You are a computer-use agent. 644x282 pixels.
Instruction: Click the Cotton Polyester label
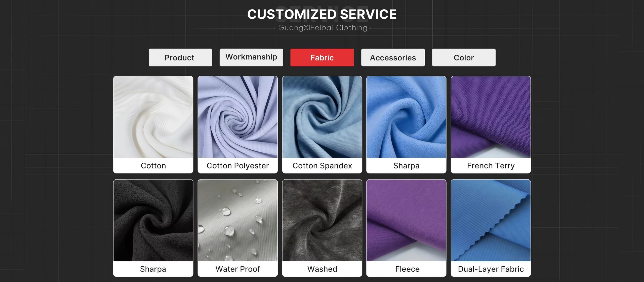tap(238, 166)
